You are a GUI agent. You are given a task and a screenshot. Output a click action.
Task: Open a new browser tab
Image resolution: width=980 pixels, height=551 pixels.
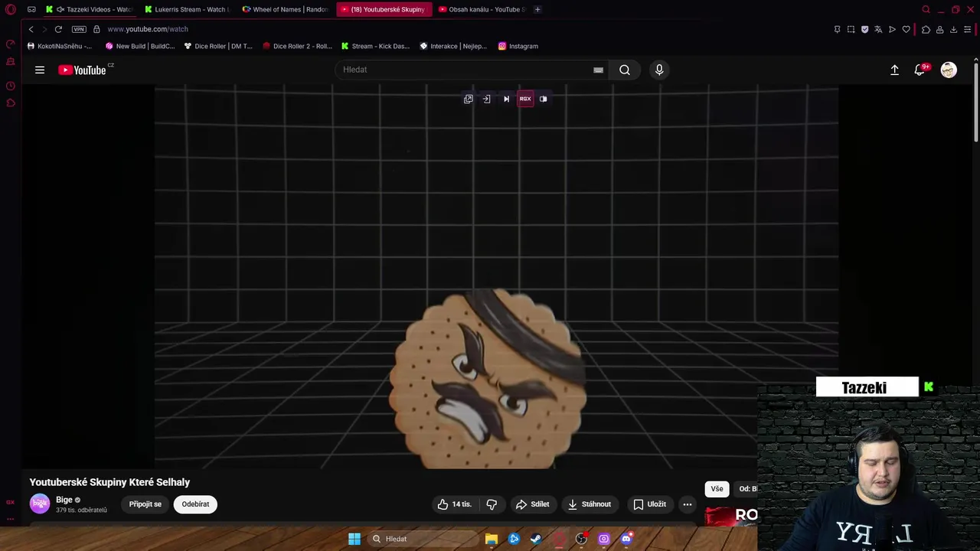pyautogui.click(x=537, y=9)
